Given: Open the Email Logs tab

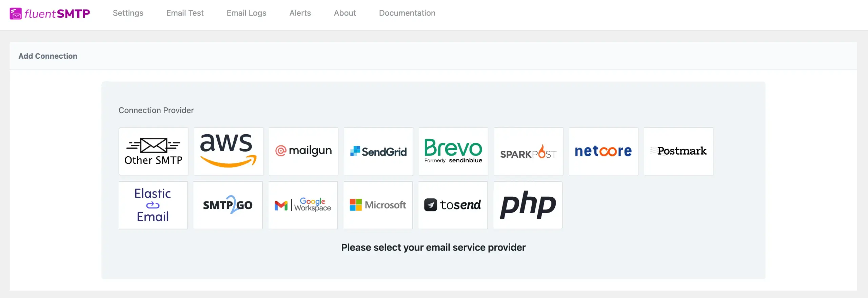Looking at the screenshot, I should pyautogui.click(x=246, y=13).
